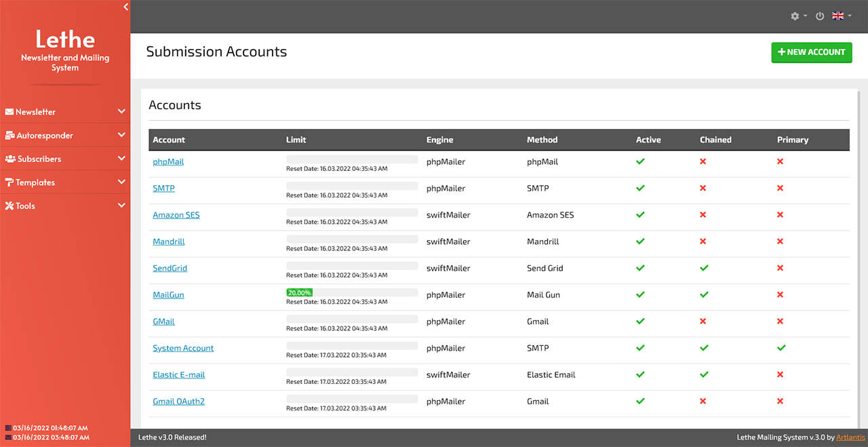Click the New Account button
The width and height of the screenshot is (868, 447).
pos(812,52)
